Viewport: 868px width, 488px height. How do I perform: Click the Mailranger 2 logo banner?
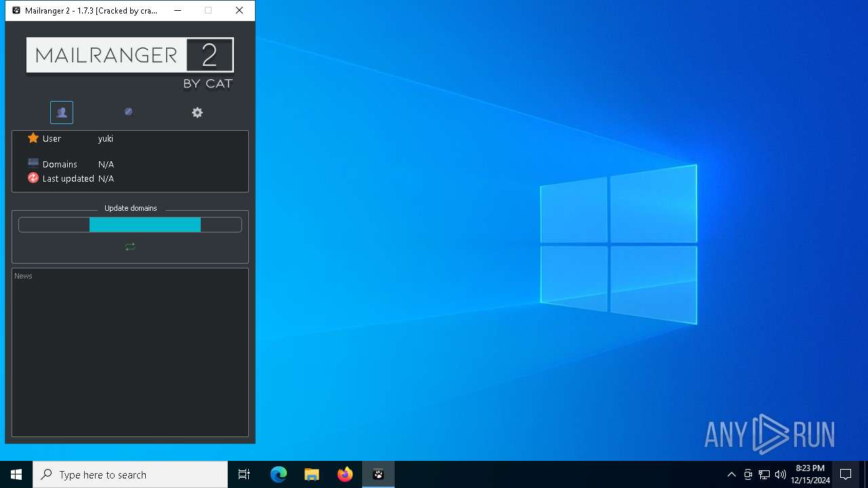coord(130,55)
